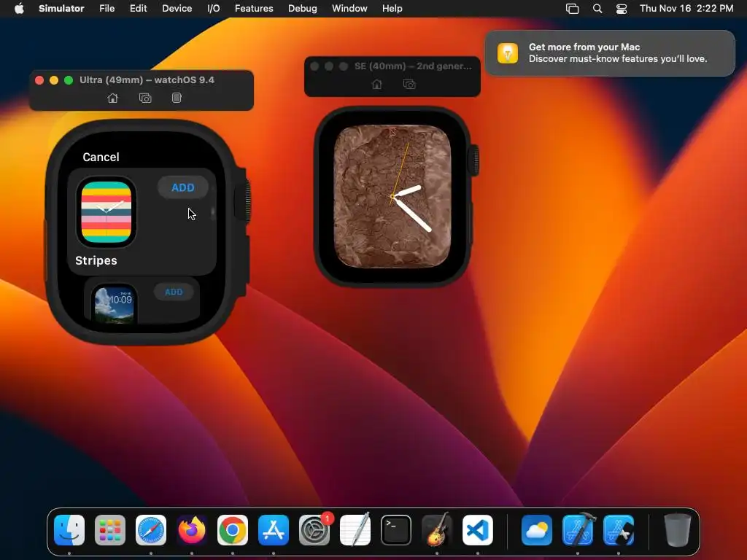747x560 pixels.
Task: Open Terminal from the Dock
Action: click(x=396, y=530)
